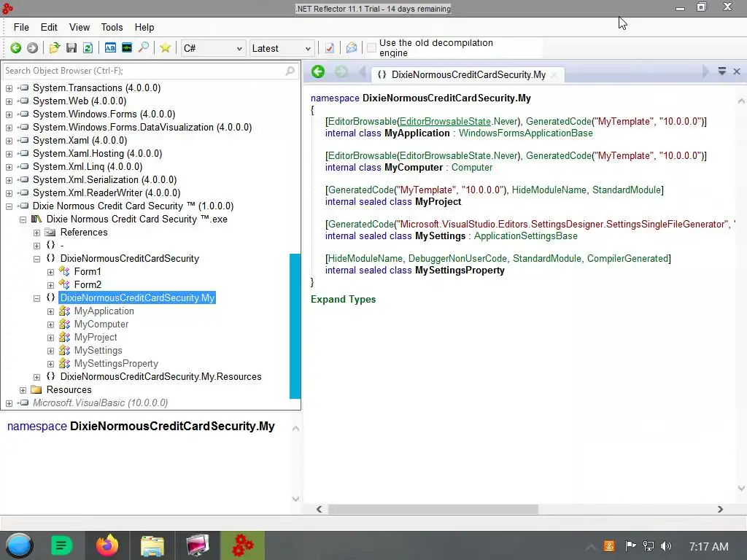Screen dimensions: 747x560
Task: Select MyComputer in the tree
Action: pyautogui.click(x=101, y=324)
